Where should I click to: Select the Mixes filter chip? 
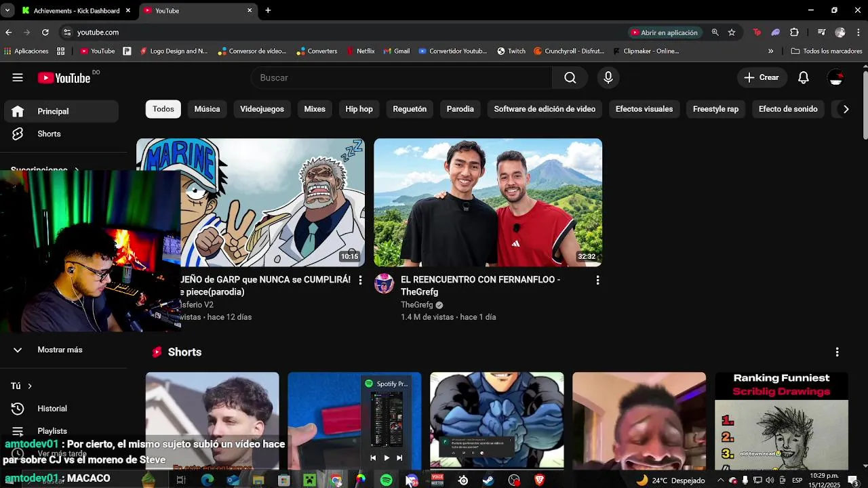315,109
